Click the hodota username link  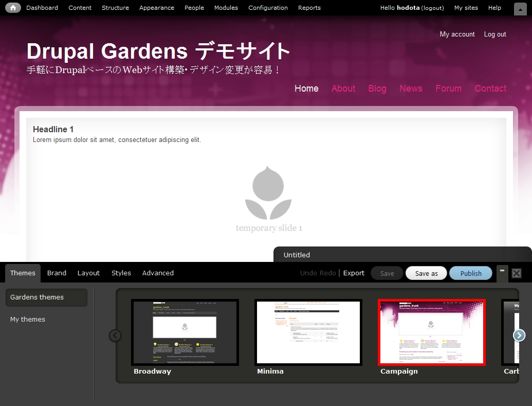408,8
